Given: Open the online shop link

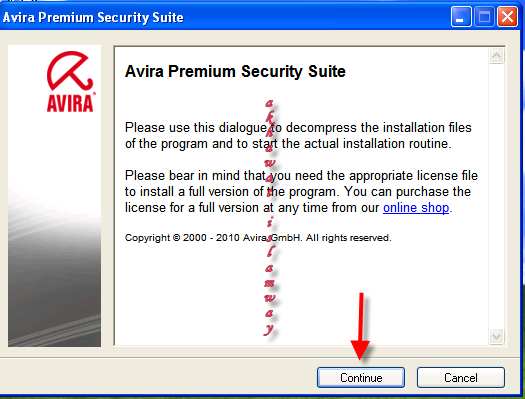Looking at the screenshot, I should point(416,208).
